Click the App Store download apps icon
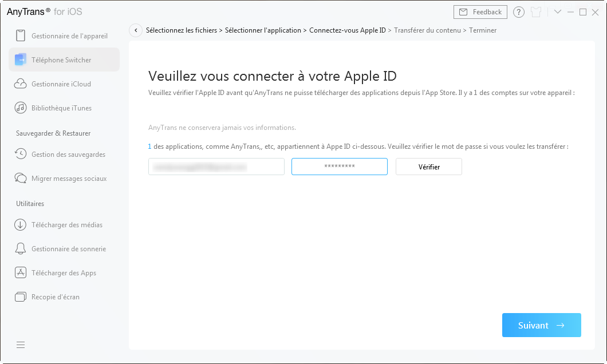 [21, 272]
